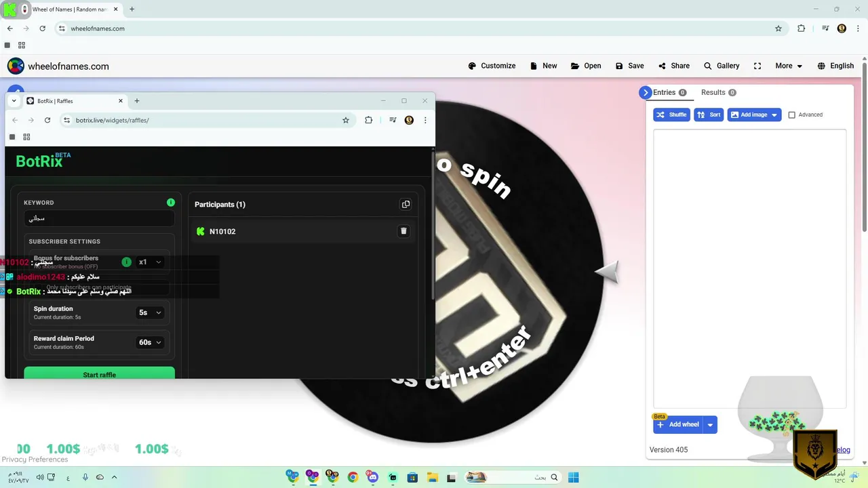The image size is (868, 488).
Task: Create a New wheel from the header
Action: 543,66
